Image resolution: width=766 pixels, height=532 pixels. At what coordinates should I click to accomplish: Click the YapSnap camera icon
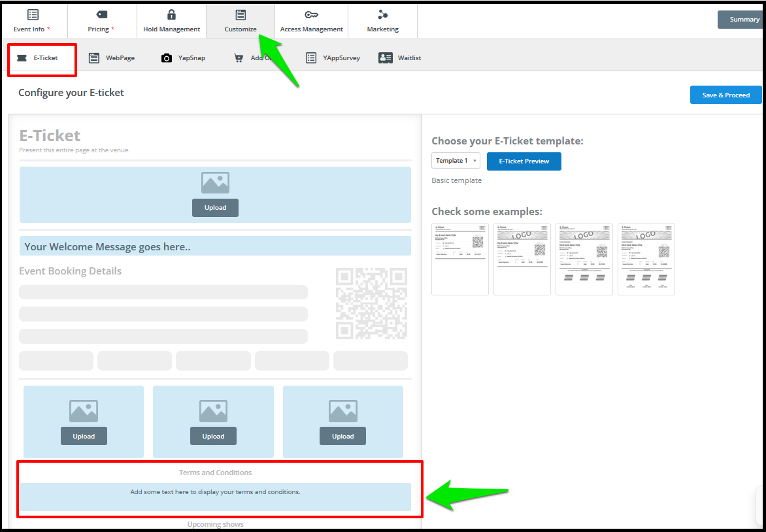tap(167, 58)
